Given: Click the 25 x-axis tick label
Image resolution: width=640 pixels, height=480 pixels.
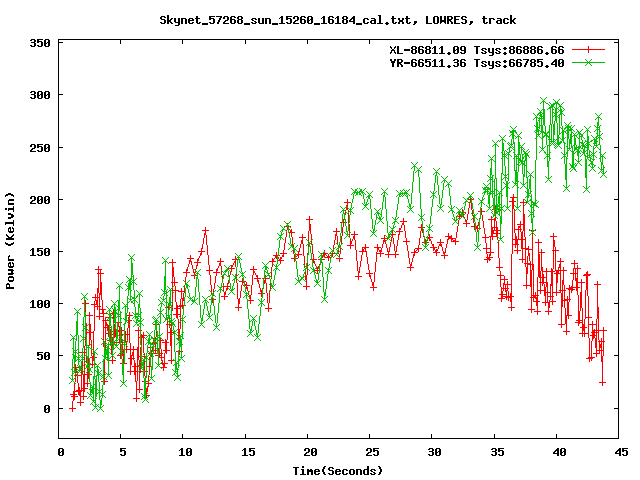Looking at the screenshot, I should point(372,452).
